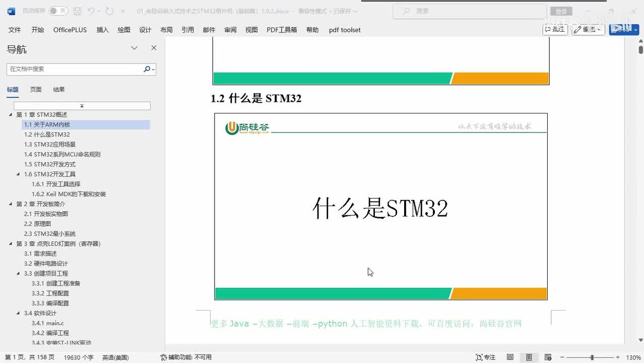Image resolution: width=644 pixels, height=363 pixels.
Task: Click the Redo icon
Action: click(109, 11)
